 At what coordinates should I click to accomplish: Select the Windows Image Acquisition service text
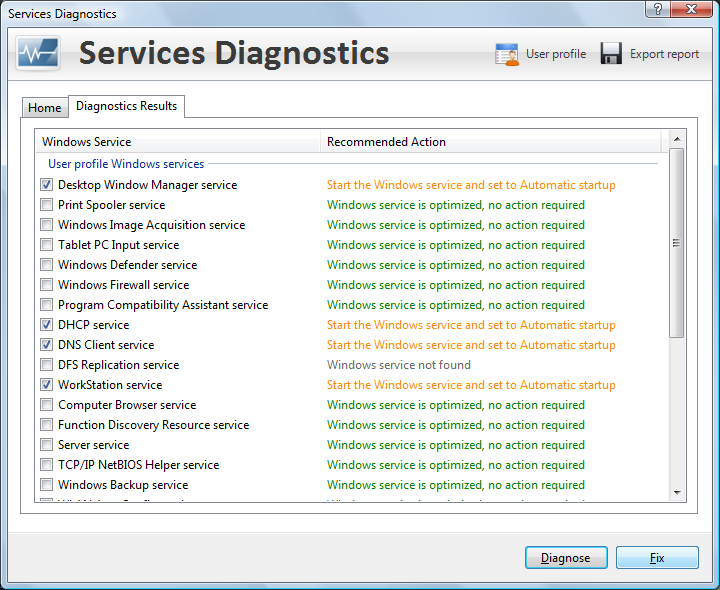coord(152,225)
